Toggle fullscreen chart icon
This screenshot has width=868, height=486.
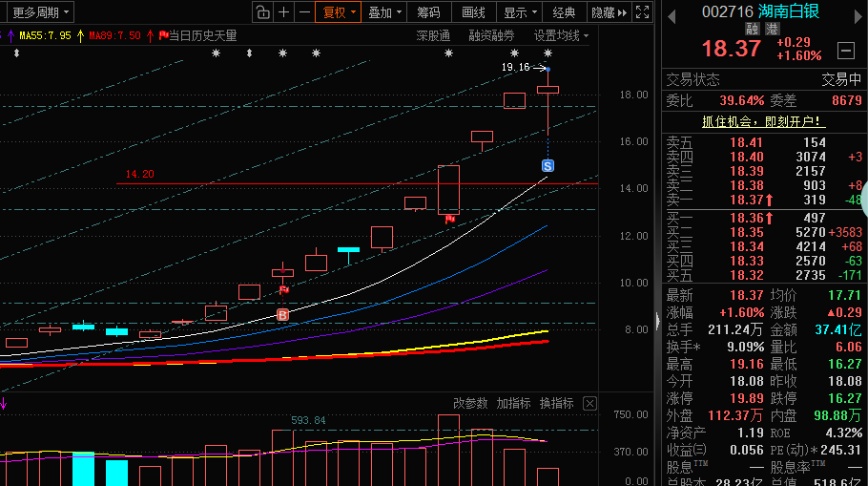pyautogui.click(x=642, y=12)
